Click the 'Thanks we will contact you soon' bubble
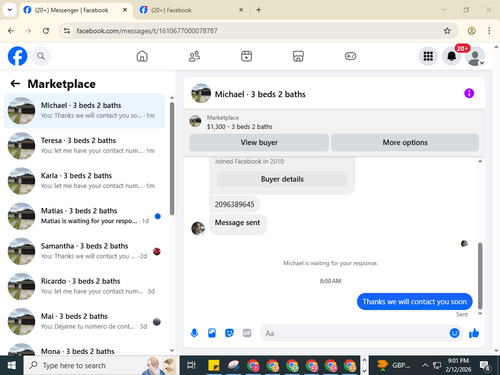Screen dimensions: 500x375 (x=415, y=302)
